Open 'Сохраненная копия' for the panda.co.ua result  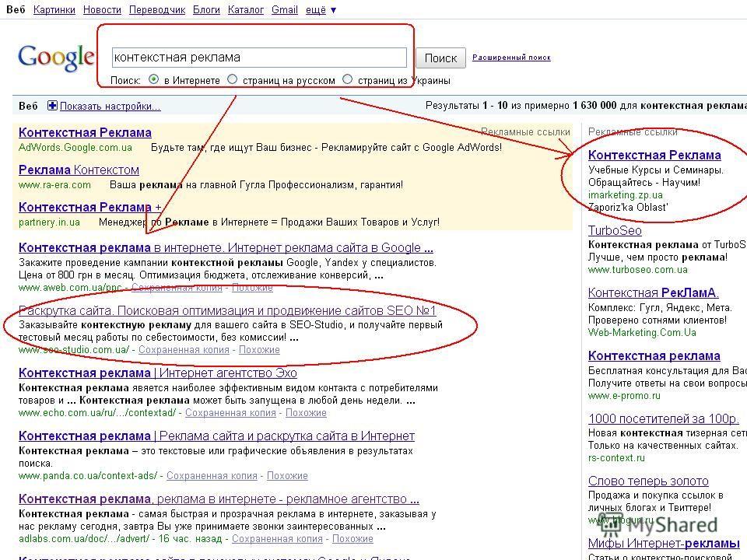tap(212, 476)
